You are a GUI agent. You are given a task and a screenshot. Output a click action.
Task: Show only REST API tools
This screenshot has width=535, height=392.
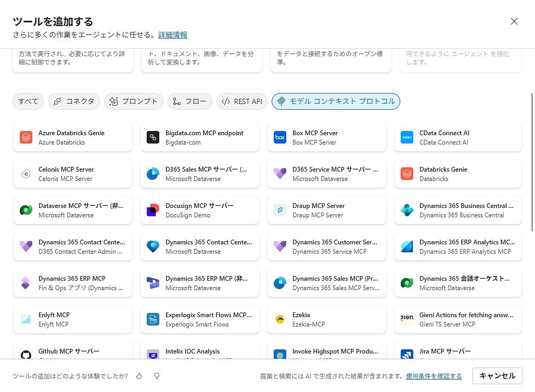(241, 101)
